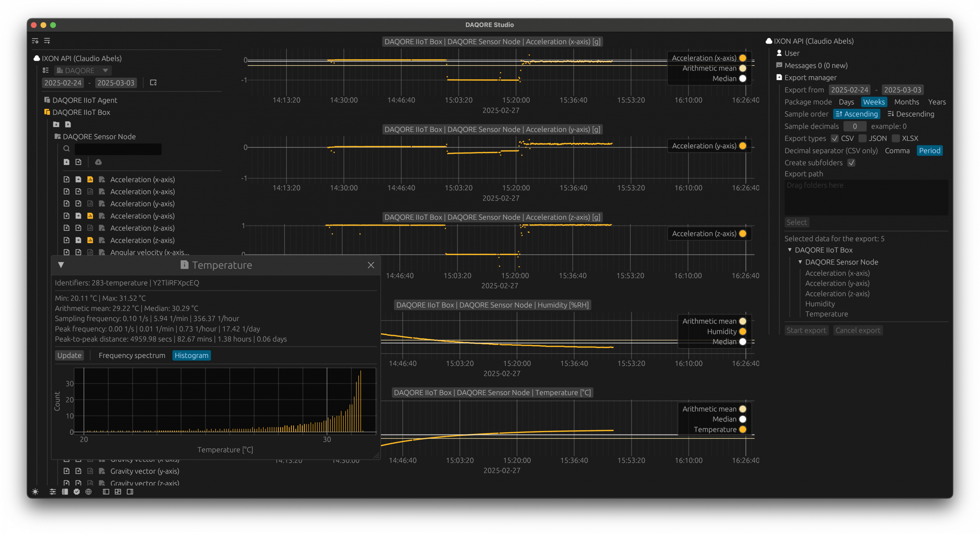Enable the JSON export type checkbox
Viewport: 980px width, 534px height.
tap(862, 139)
